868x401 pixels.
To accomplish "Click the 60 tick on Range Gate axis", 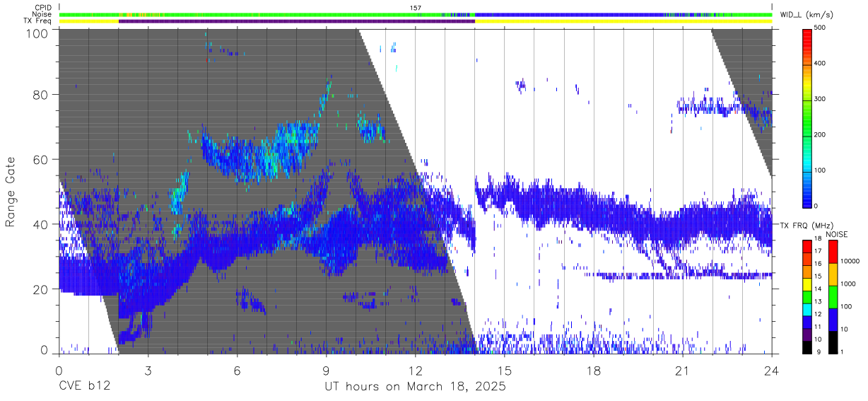I will 41,160.
